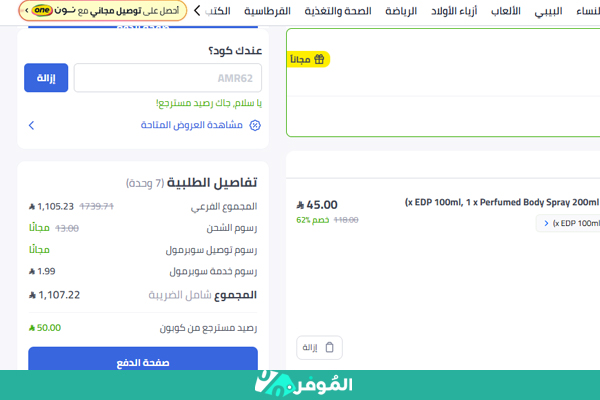
Task: Click the total value 1,107.22
Action: [x=54, y=295]
